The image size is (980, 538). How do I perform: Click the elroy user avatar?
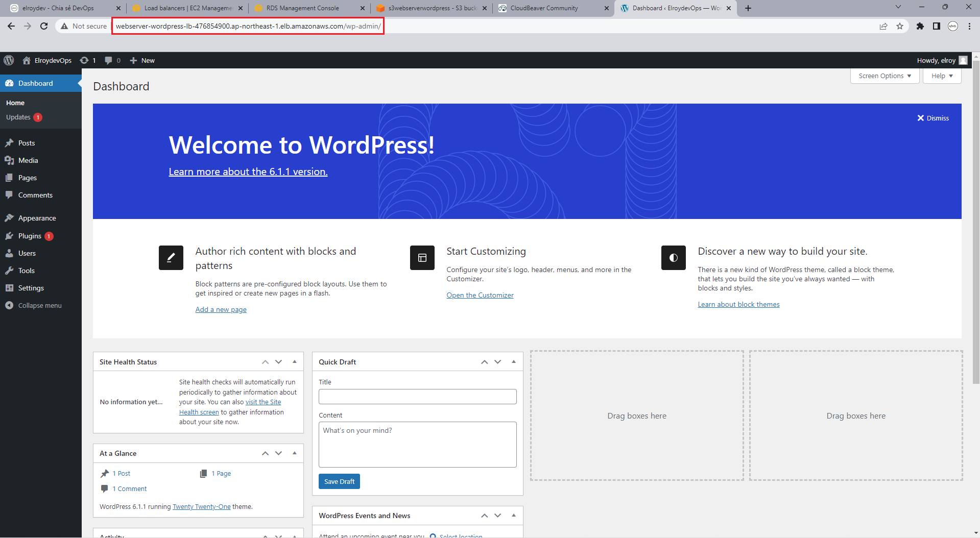pyautogui.click(x=963, y=60)
